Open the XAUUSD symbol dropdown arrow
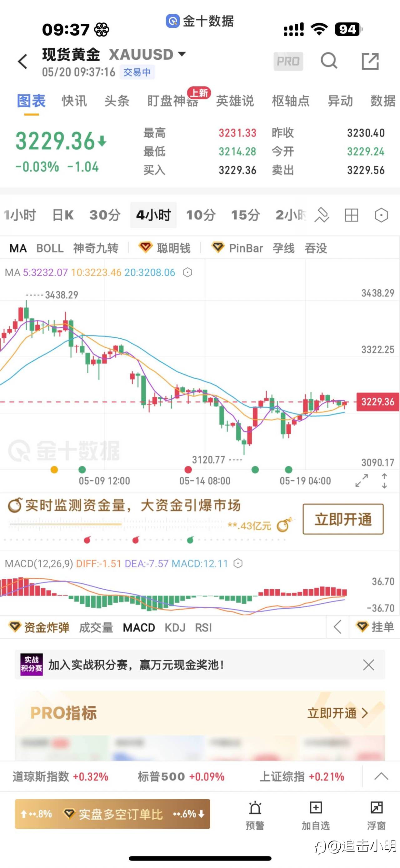 pyautogui.click(x=182, y=54)
